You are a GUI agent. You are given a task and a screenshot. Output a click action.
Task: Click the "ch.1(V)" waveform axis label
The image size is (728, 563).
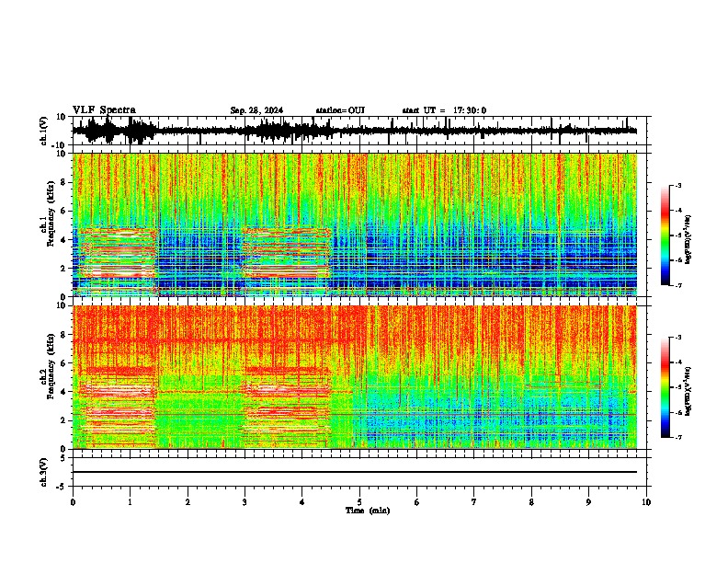tap(43, 131)
